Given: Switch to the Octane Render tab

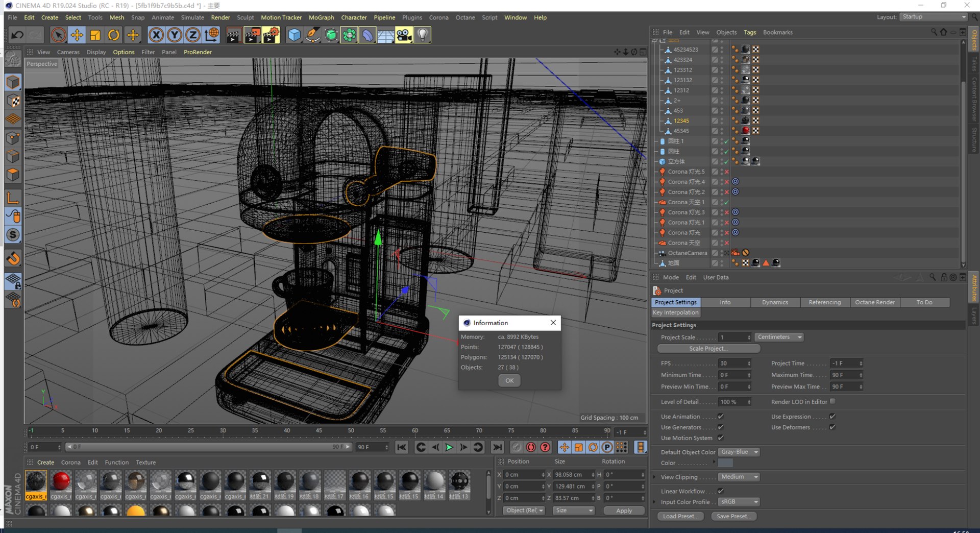Looking at the screenshot, I should (875, 302).
